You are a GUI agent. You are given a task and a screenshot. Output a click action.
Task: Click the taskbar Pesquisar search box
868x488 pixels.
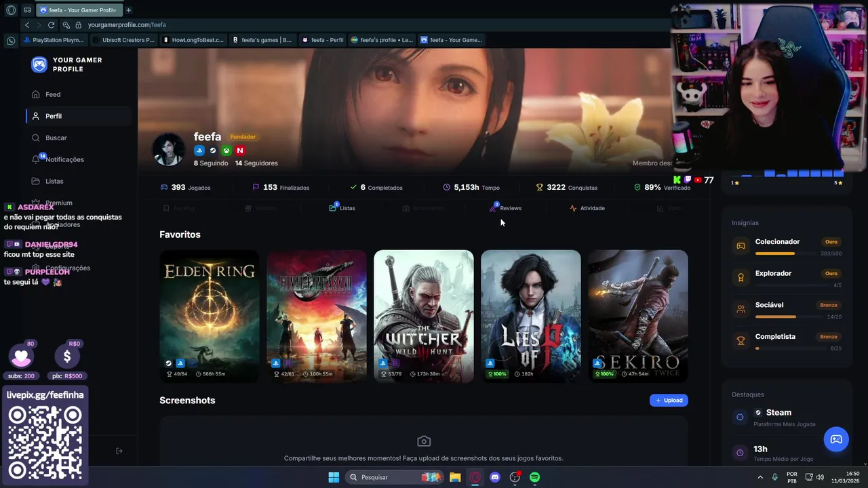pos(395,477)
